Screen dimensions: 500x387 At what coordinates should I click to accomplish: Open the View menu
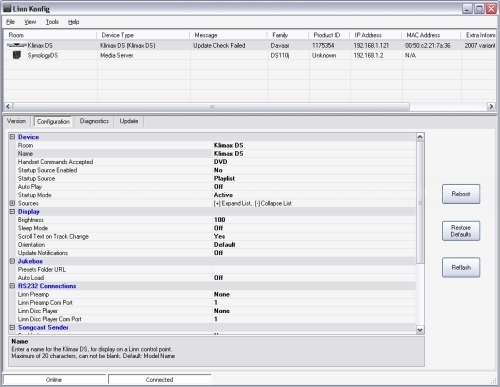click(30, 22)
